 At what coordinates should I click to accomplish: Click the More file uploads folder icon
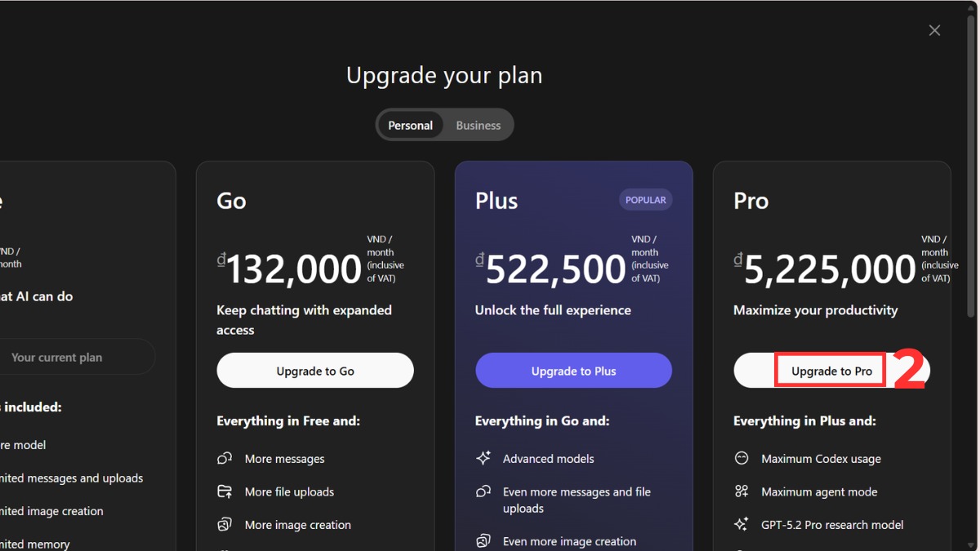pos(225,491)
